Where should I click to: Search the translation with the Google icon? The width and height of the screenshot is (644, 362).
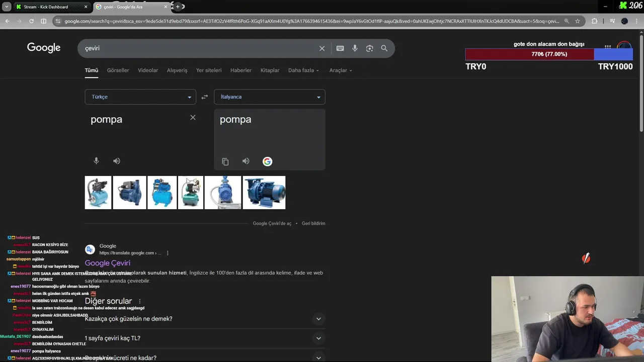pos(267,161)
